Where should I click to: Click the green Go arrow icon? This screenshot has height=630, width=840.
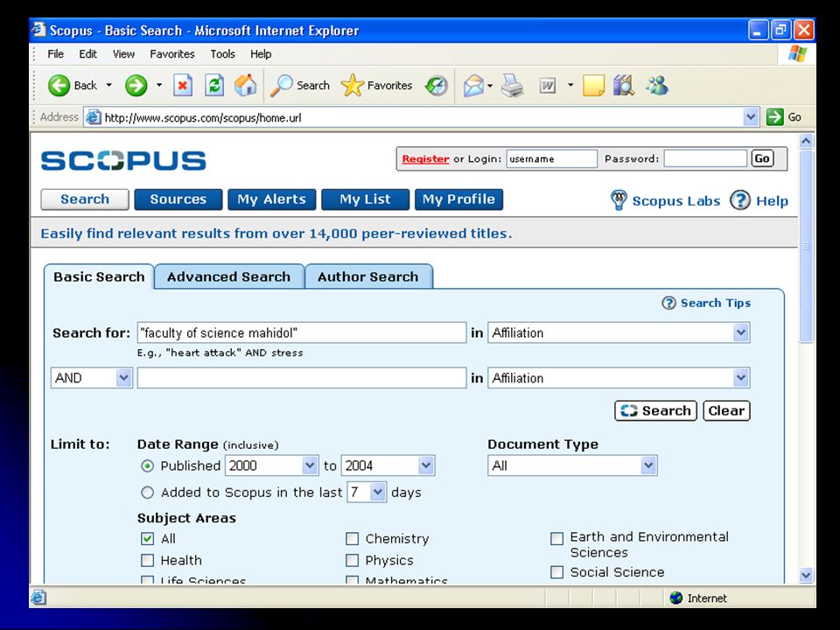point(774,116)
